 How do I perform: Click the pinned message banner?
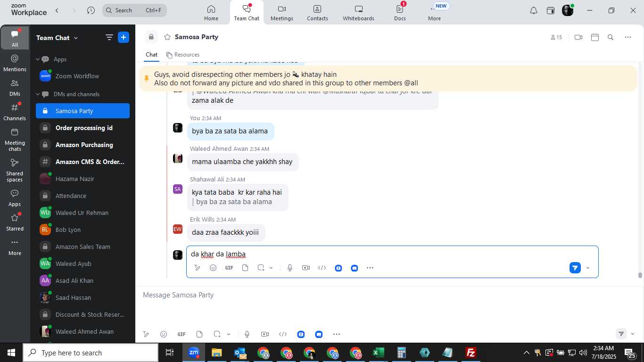388,78
